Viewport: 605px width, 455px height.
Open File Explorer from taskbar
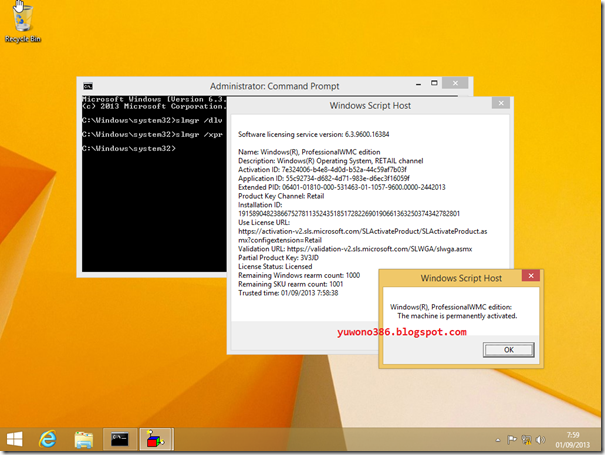tap(84, 440)
